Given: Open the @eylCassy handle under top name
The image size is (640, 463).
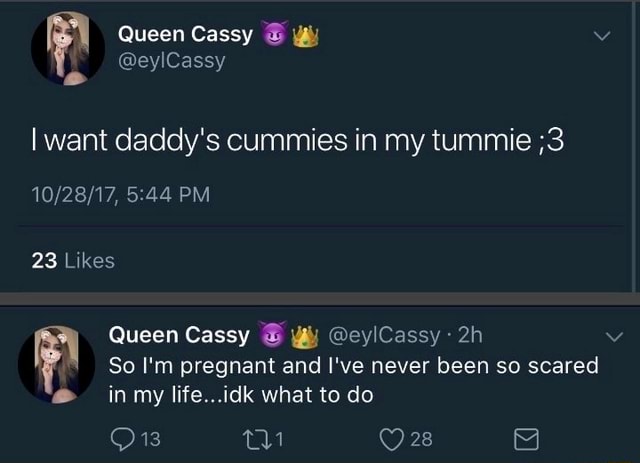Looking at the screenshot, I should coord(172,62).
